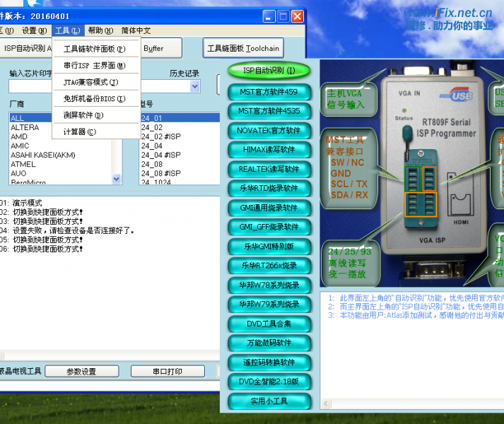Click the 工具链面板 Toolchain button
Image resolution: width=504 pixels, height=424 pixels.
[x=243, y=48]
